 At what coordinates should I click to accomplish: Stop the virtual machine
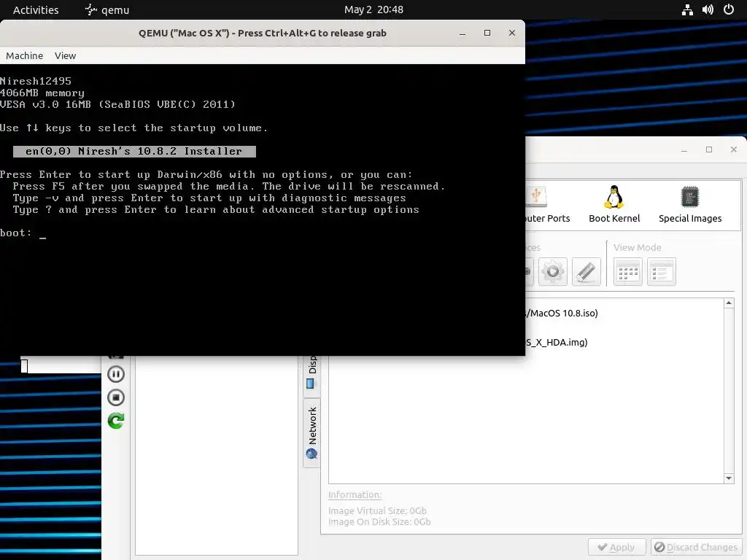coord(116,397)
